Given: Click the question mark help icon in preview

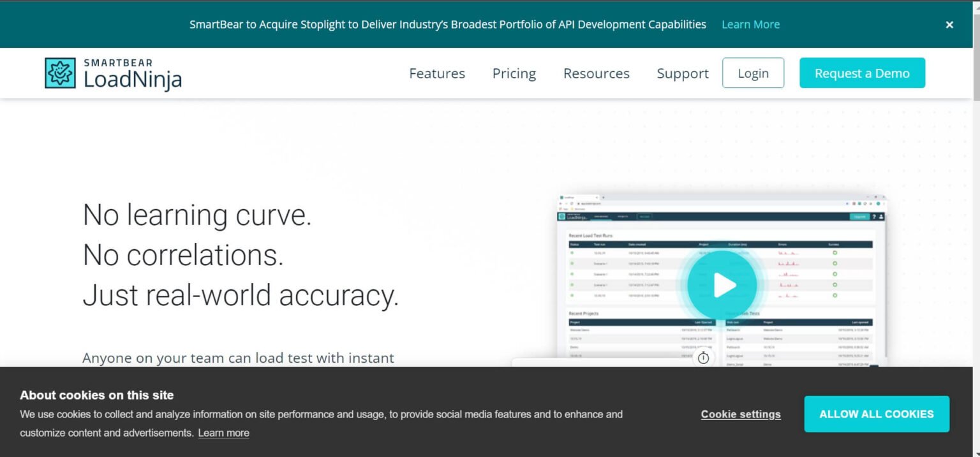Looking at the screenshot, I should (x=874, y=217).
